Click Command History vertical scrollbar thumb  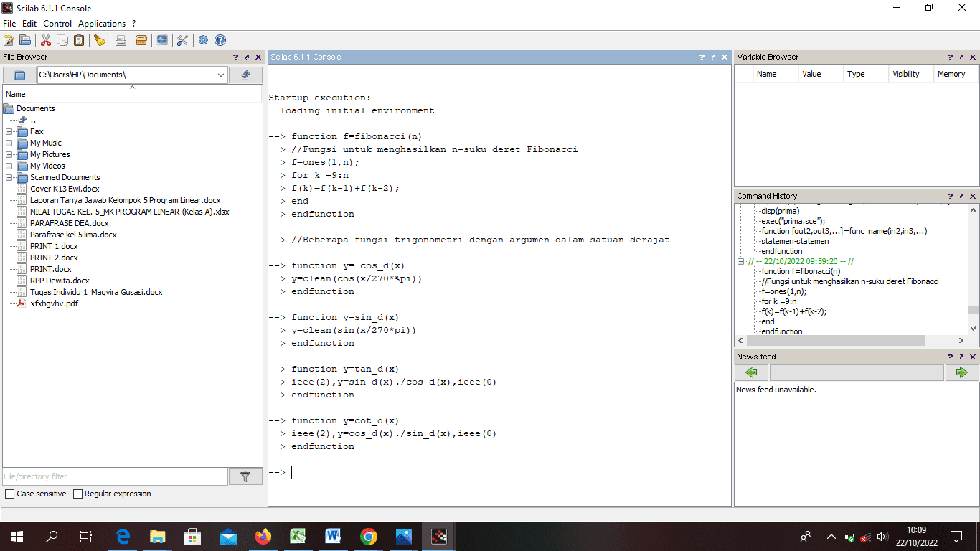pos(973,310)
